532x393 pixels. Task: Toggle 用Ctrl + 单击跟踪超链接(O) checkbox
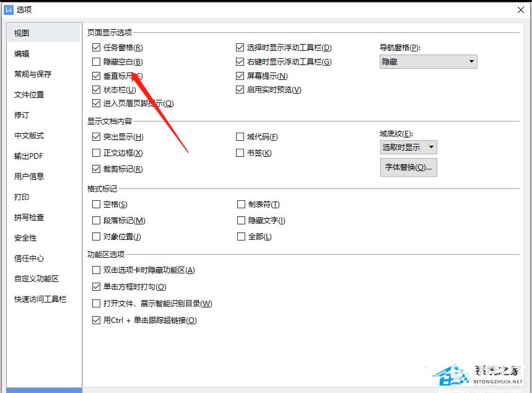[x=97, y=320]
